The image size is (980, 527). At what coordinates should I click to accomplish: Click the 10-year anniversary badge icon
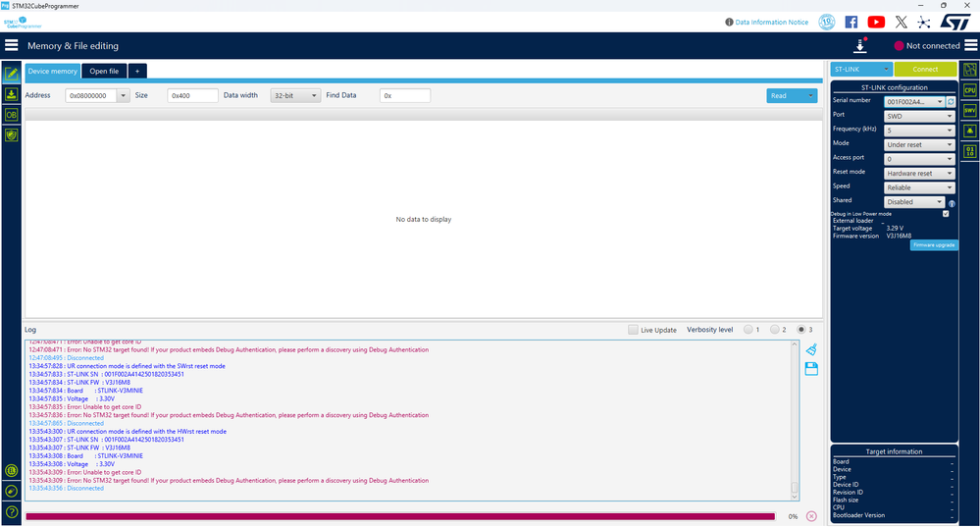pos(827,22)
